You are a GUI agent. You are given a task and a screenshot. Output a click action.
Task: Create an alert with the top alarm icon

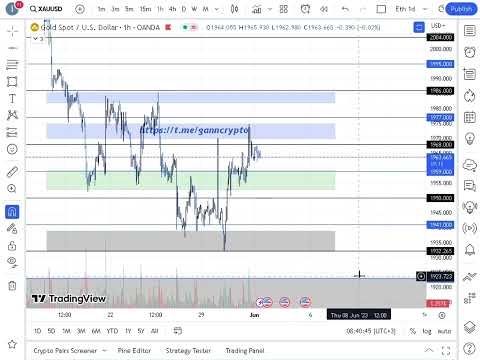305,9
